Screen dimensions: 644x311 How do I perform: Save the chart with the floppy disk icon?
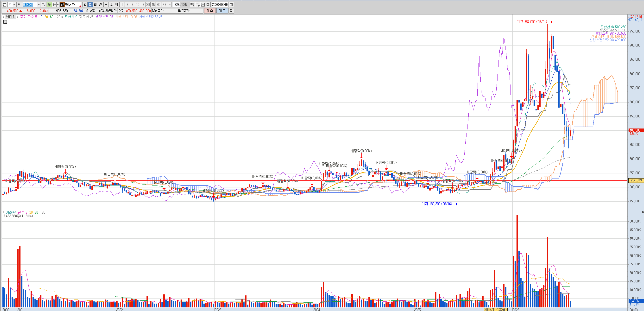pos(203,5)
